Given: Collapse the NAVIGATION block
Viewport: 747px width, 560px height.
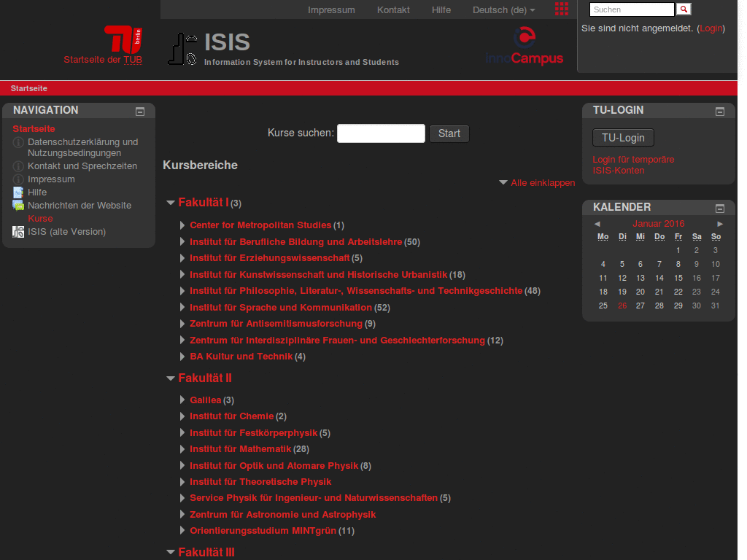Looking at the screenshot, I should coord(139,111).
